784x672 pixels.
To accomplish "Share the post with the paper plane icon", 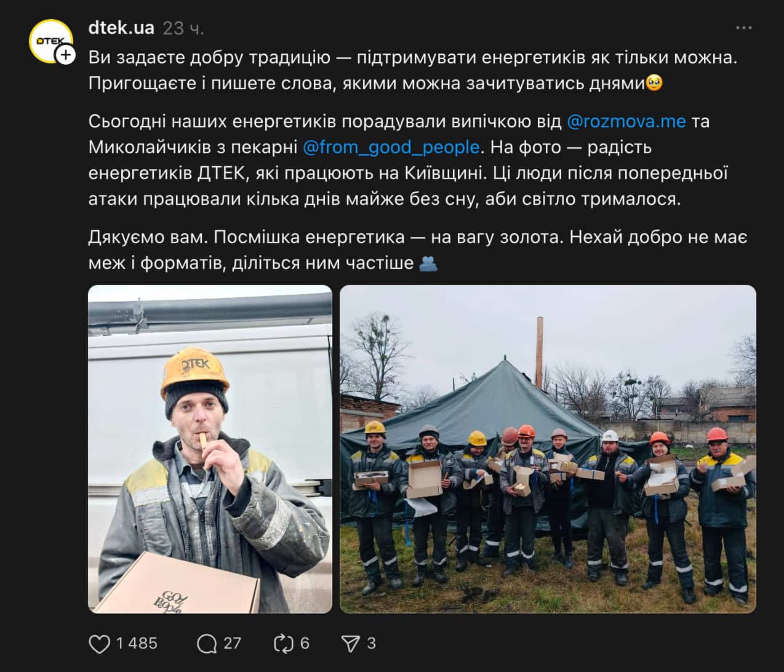I will [x=350, y=644].
